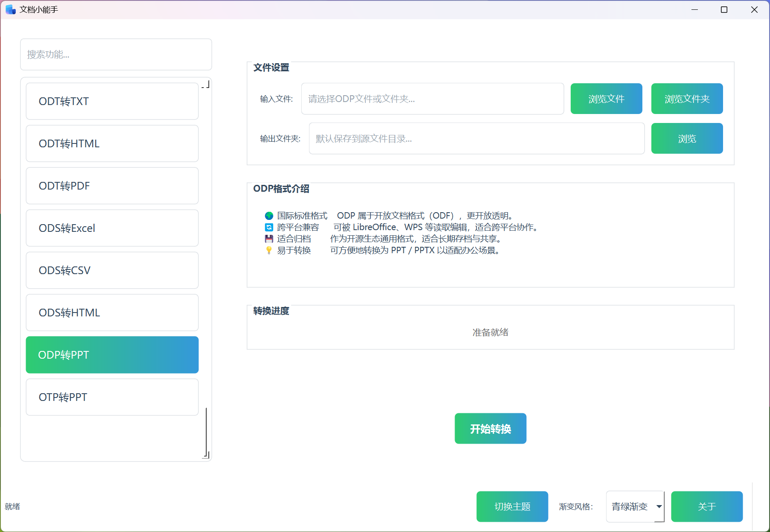Switch to ODT转TXT conversion
Screen dimensions: 770x532
point(112,101)
